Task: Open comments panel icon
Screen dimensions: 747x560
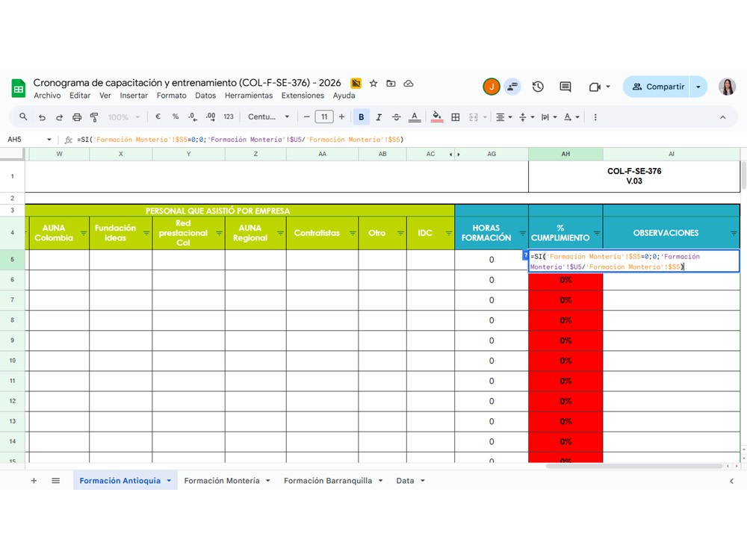Action: pos(565,87)
